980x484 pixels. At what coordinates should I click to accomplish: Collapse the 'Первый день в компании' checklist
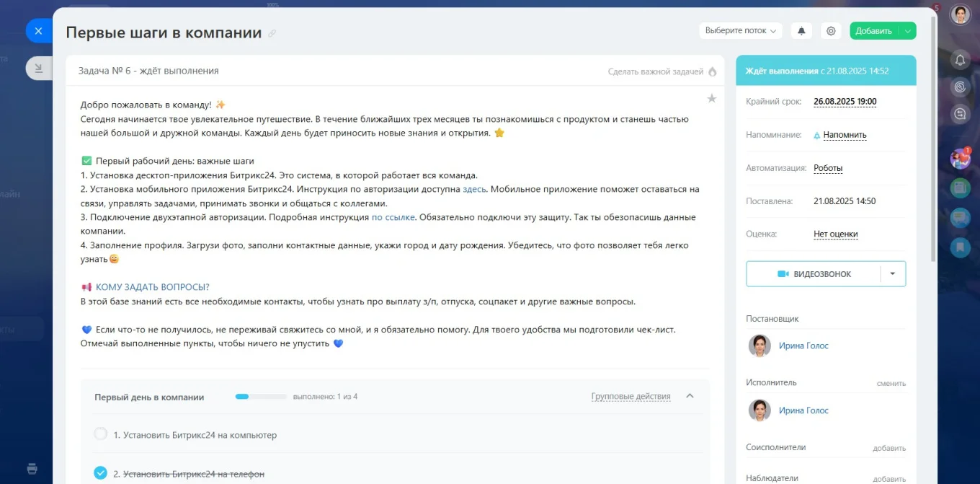(x=690, y=396)
